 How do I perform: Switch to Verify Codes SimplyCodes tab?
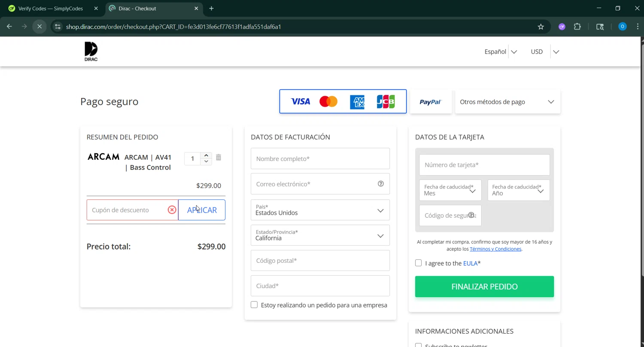(52, 8)
